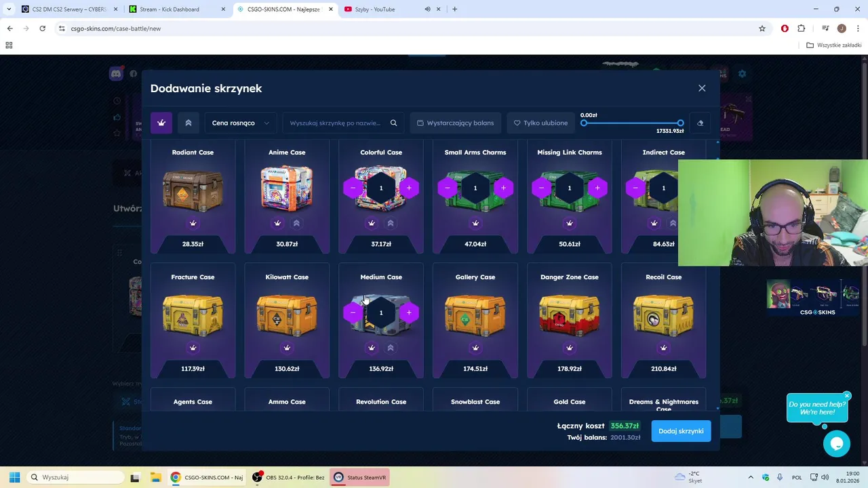Open Status SteamVR from the taskbar
868x488 pixels.
point(360,477)
